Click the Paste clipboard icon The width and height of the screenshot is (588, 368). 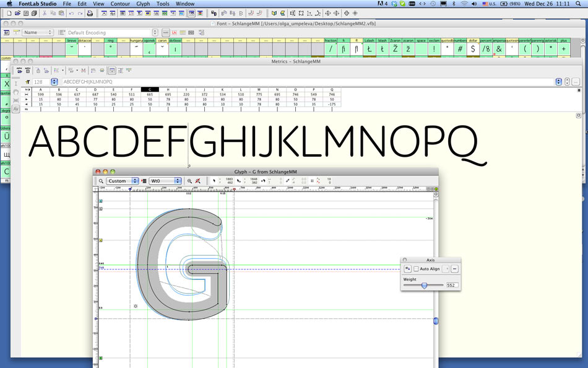[61, 13]
